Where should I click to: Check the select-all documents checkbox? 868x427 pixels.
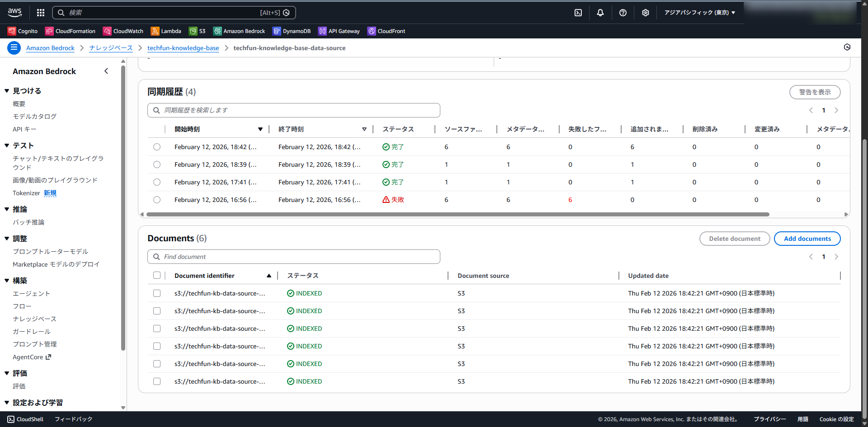tap(157, 275)
